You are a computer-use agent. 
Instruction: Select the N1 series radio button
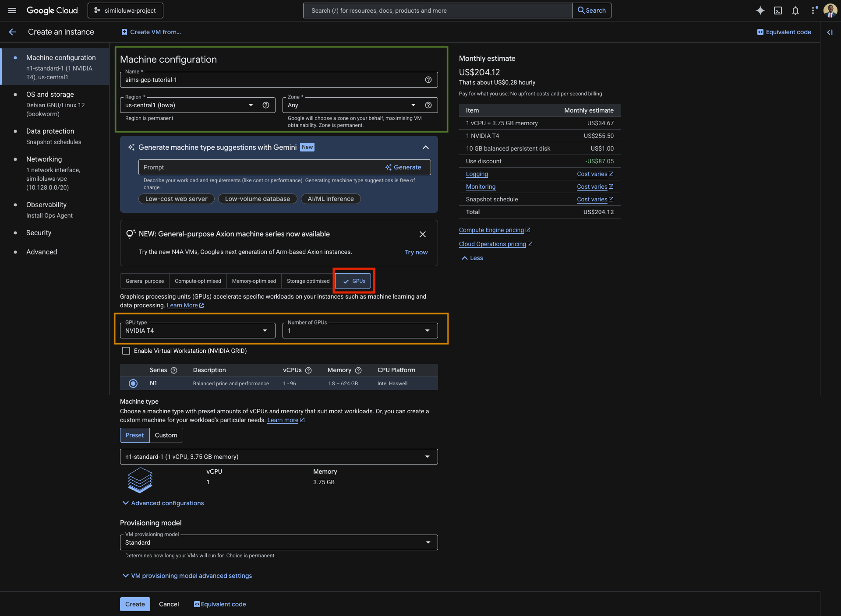(133, 384)
